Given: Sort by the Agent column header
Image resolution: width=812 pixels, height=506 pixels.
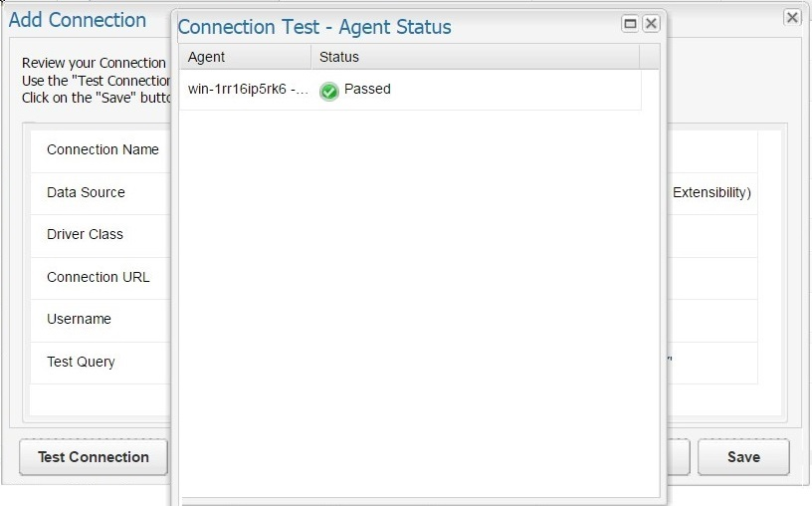Looking at the screenshot, I should 244,57.
